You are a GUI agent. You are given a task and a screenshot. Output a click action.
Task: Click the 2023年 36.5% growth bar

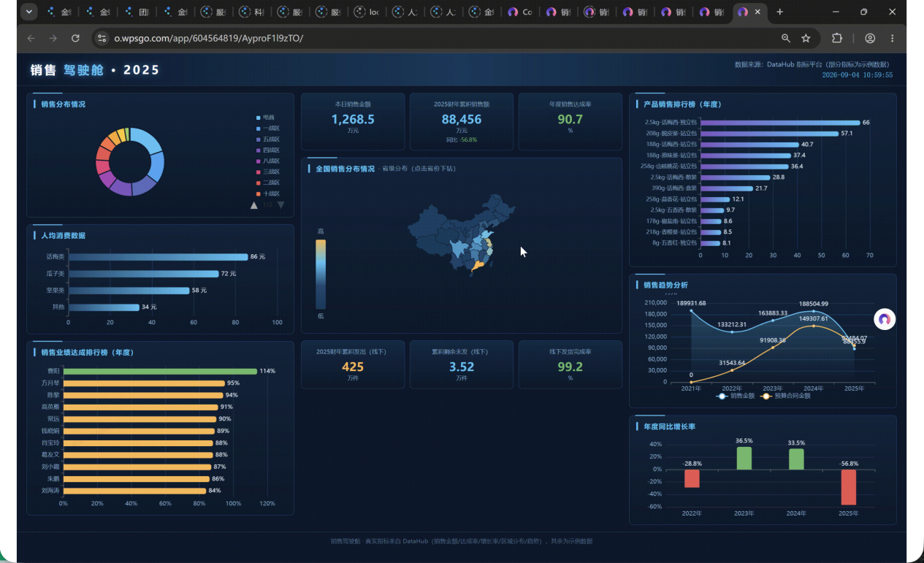coord(744,458)
